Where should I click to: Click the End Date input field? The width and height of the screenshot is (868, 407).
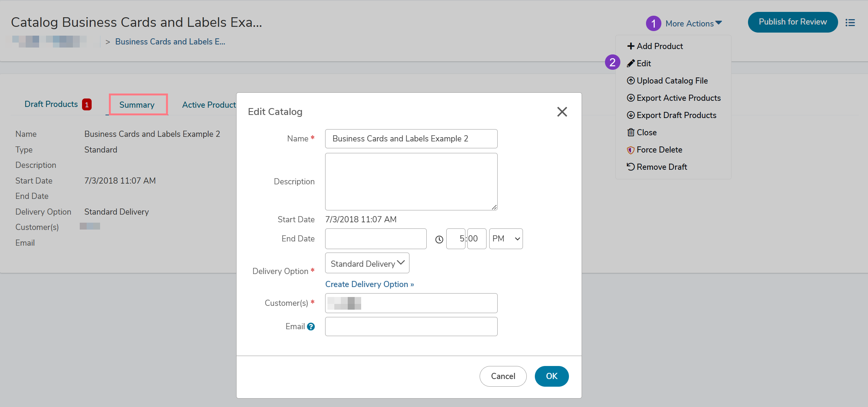tap(375, 239)
